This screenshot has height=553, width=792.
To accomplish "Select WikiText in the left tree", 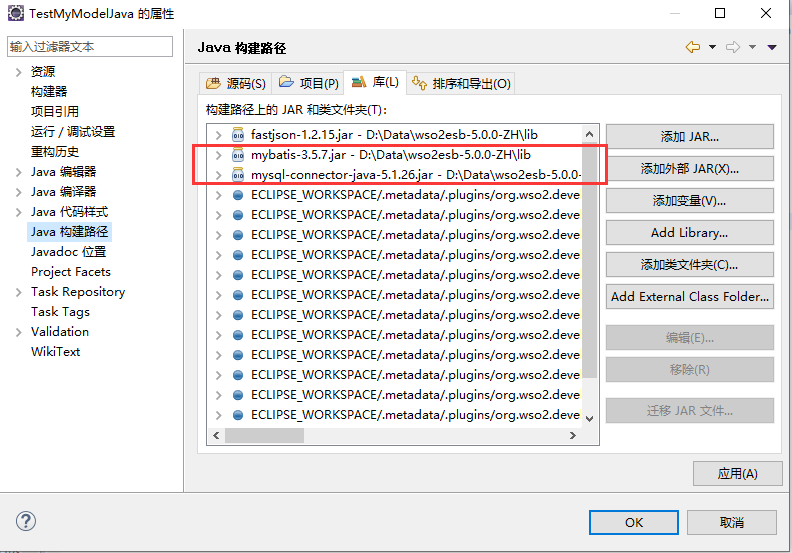I will (56, 351).
